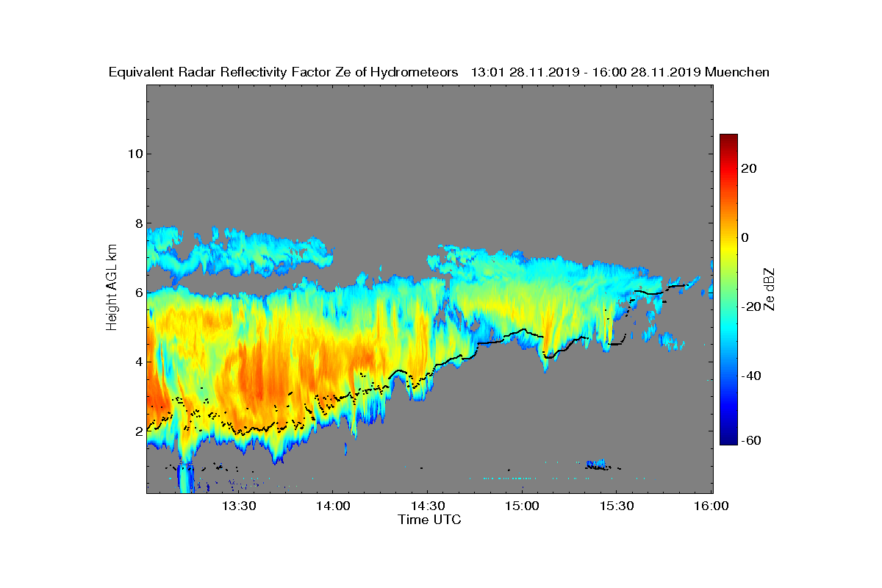Click the colorbar tick label '20'
Viewport: 882px width, 588px height.
[x=750, y=168]
